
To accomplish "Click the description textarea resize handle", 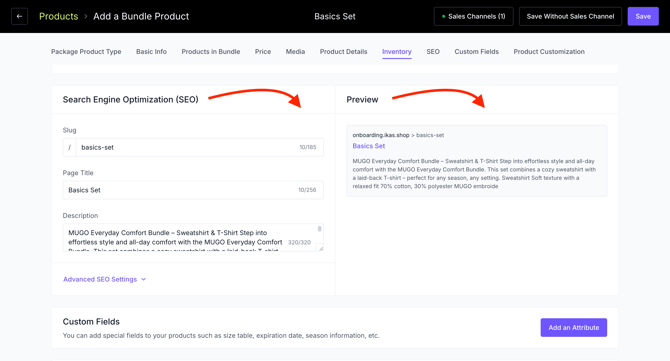I will [320, 247].
